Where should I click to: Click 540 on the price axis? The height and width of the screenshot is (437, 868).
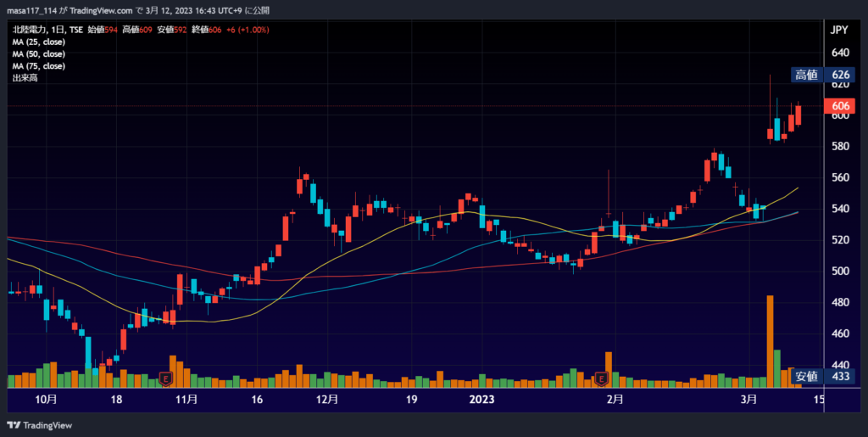840,209
